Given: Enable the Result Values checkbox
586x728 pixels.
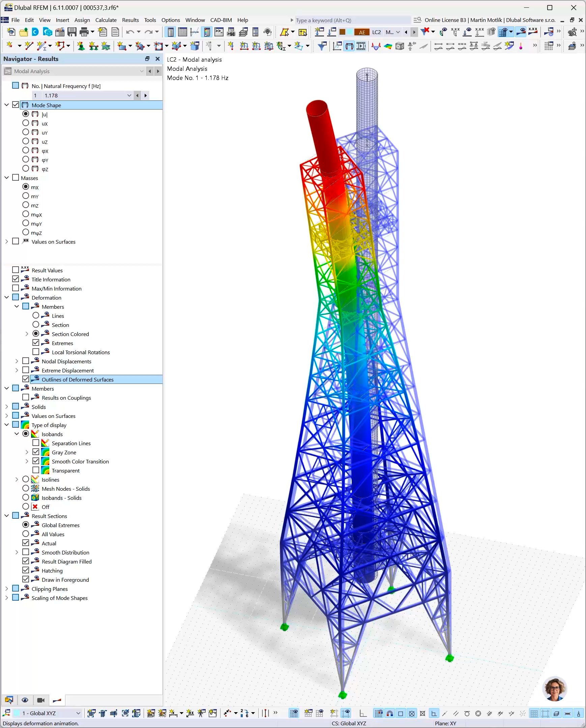Looking at the screenshot, I should click(x=16, y=270).
